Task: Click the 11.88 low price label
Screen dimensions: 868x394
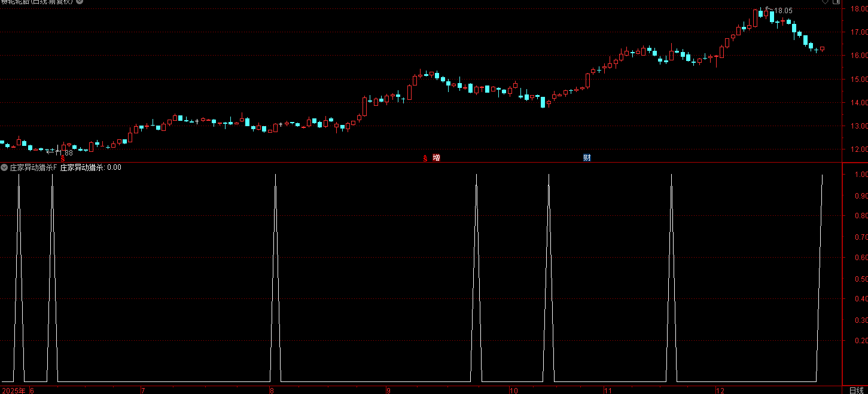Action: tap(63, 153)
